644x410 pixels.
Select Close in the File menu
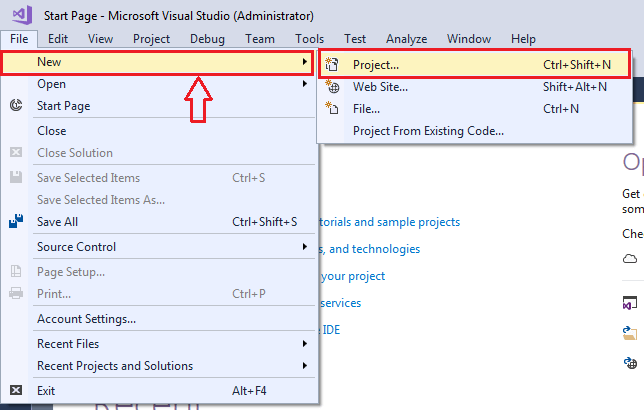[x=52, y=131]
